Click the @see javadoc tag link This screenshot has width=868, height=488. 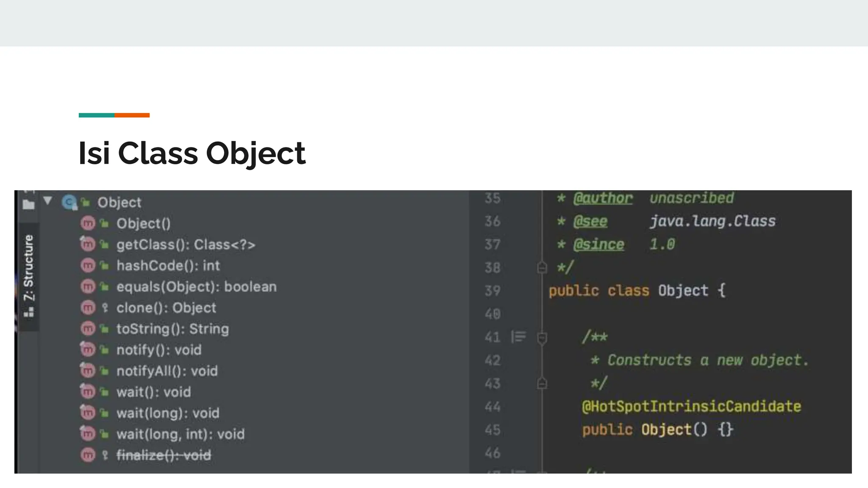[x=590, y=221]
